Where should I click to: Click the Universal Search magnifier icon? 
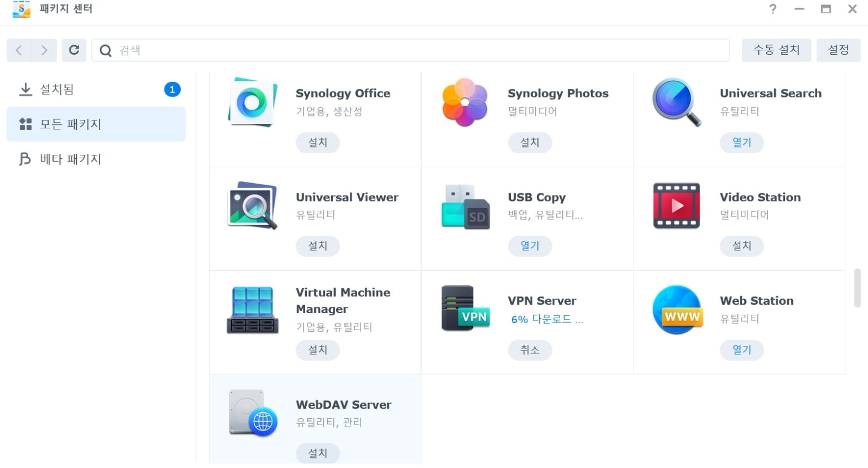676,102
